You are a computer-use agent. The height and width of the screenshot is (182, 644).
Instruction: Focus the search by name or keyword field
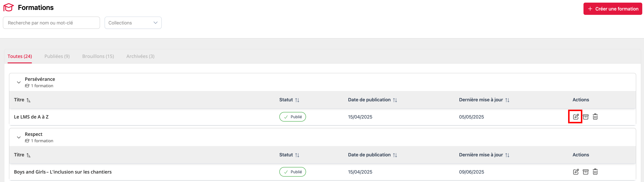52,23
